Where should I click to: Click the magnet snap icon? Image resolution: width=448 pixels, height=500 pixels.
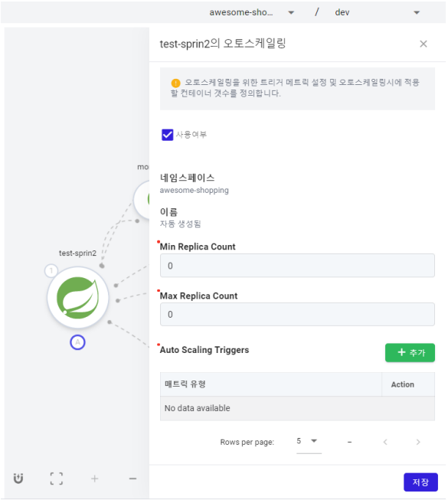coord(18,479)
